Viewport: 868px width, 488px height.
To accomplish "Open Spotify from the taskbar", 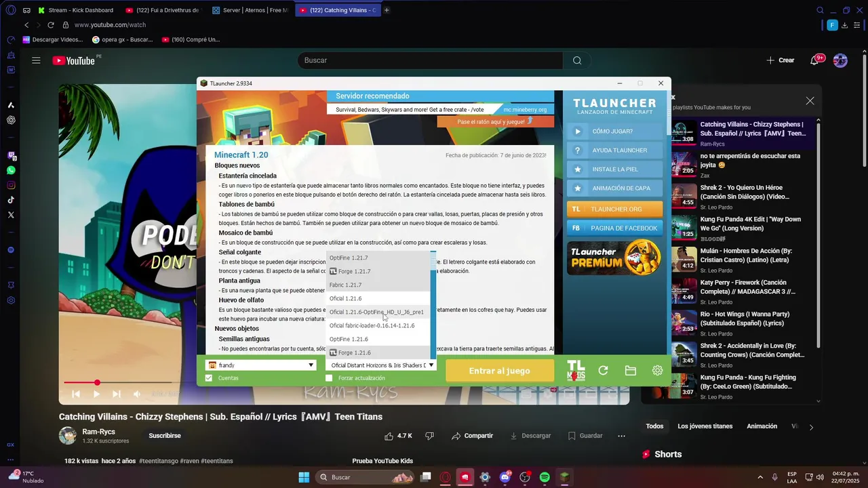I will tap(545, 477).
